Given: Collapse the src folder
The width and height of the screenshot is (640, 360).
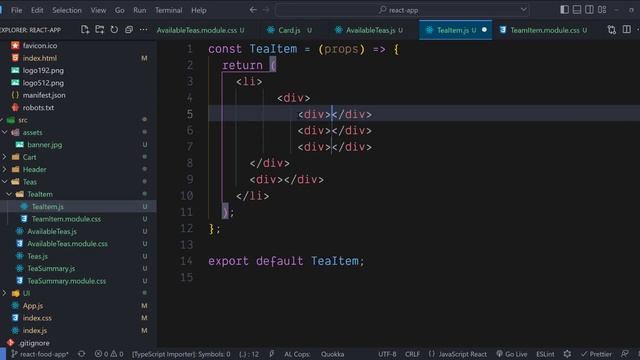Looking at the screenshot, I should tap(23, 120).
